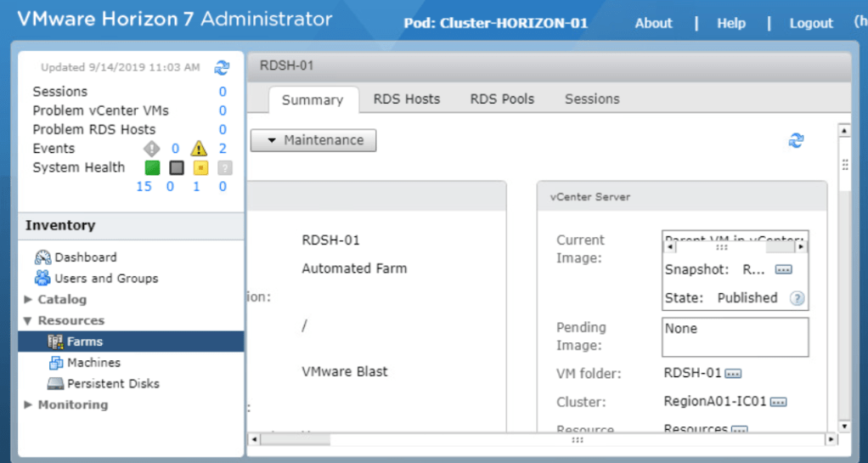Open the About link in header
Image resolution: width=868 pixels, height=463 pixels.
click(x=653, y=24)
